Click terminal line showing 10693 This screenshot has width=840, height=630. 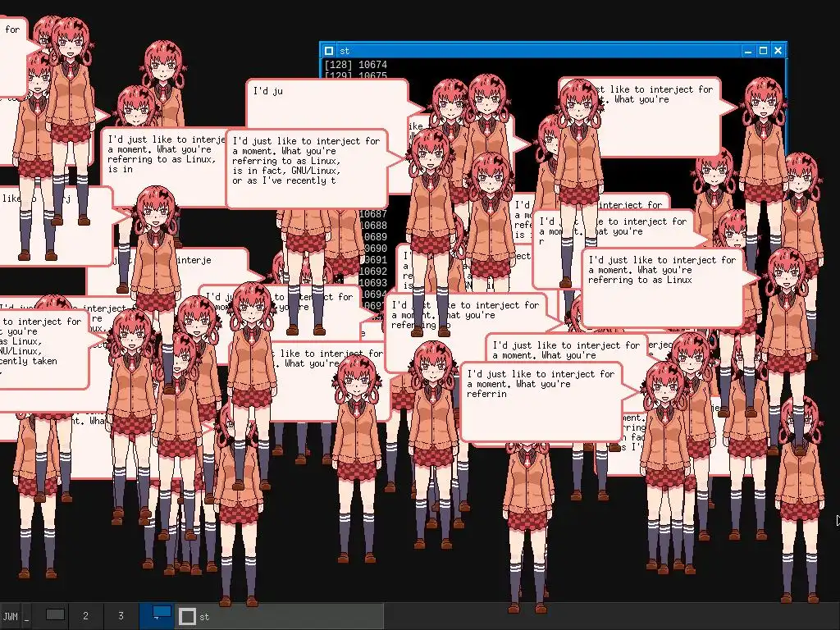tap(373, 283)
